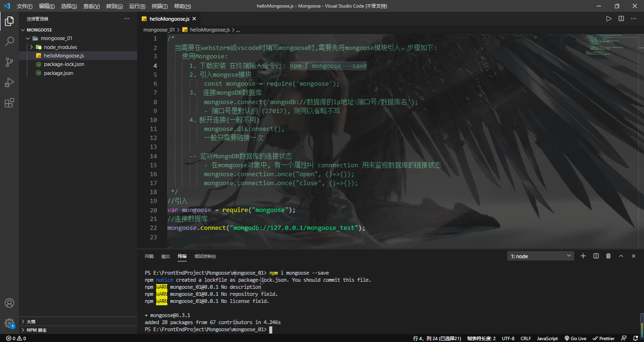
Task: Close the terminal panel
Action: (634, 256)
